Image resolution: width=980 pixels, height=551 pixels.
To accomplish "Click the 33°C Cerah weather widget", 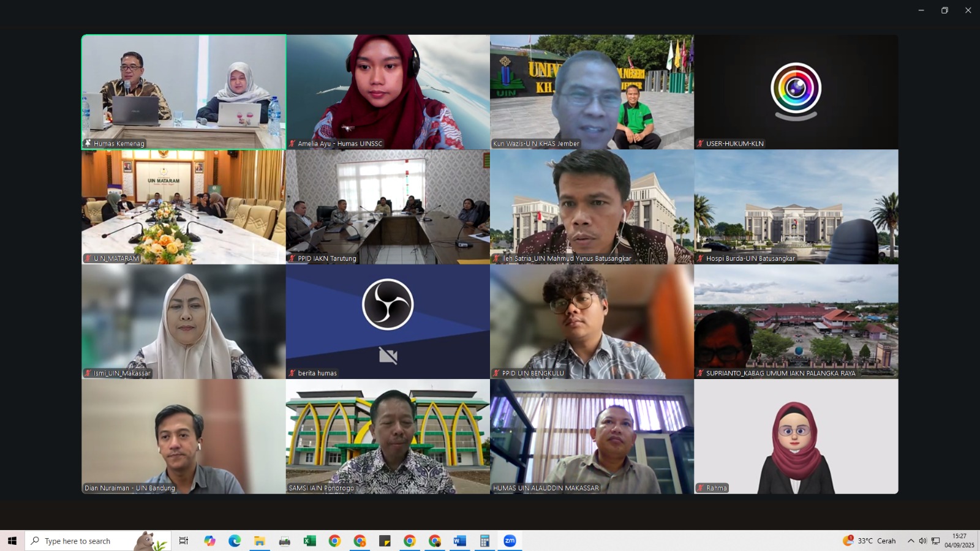I will pyautogui.click(x=869, y=541).
